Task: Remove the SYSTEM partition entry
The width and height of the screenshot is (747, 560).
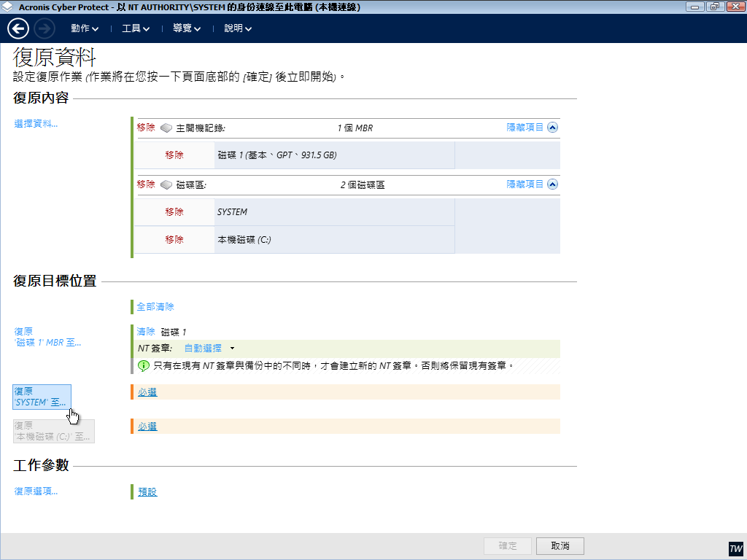Action: click(174, 212)
